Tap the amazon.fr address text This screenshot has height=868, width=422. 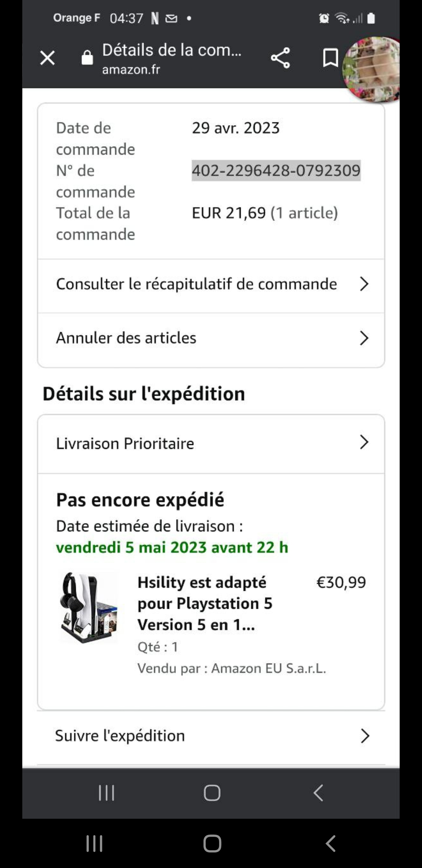131,70
